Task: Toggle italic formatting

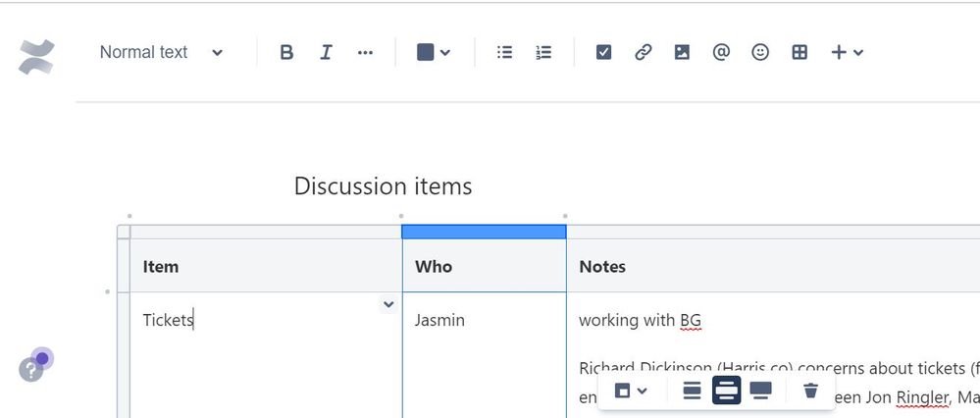Action: click(326, 52)
